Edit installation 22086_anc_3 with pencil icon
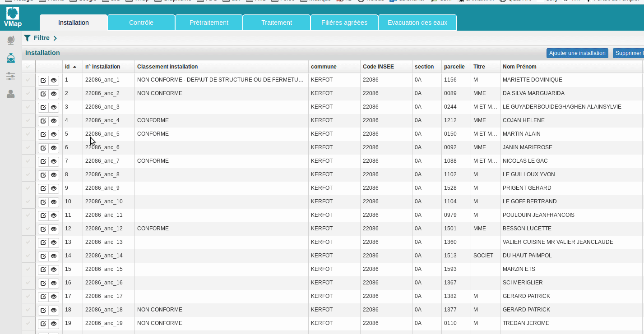This screenshot has width=644, height=334. [43, 108]
